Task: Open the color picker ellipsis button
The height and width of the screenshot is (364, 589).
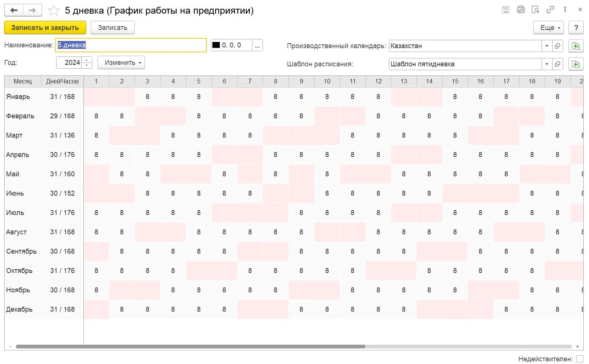Action: tap(257, 45)
